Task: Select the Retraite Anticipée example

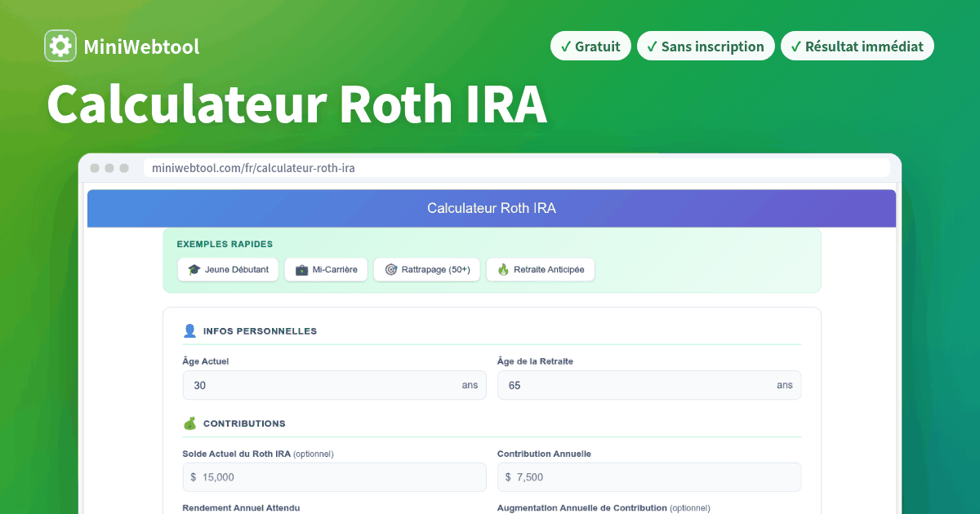Action: (x=541, y=269)
